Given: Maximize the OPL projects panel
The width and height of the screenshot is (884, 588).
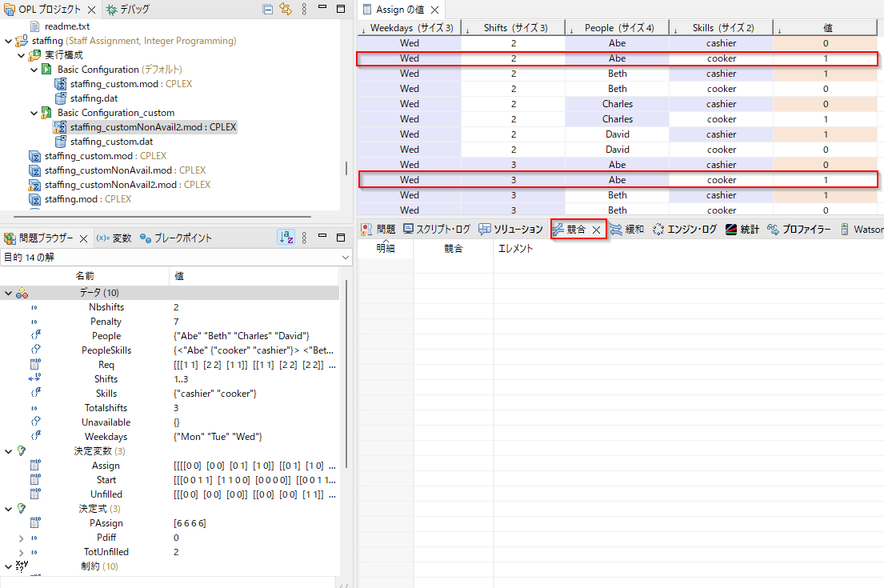Looking at the screenshot, I should pyautogui.click(x=341, y=9).
